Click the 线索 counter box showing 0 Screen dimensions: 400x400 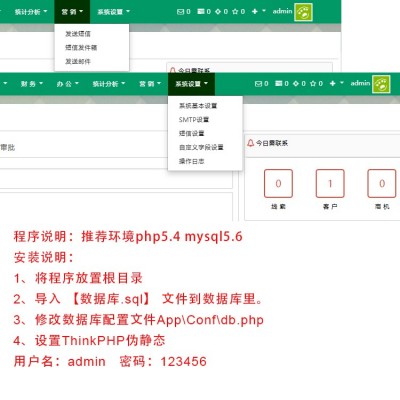click(x=278, y=183)
